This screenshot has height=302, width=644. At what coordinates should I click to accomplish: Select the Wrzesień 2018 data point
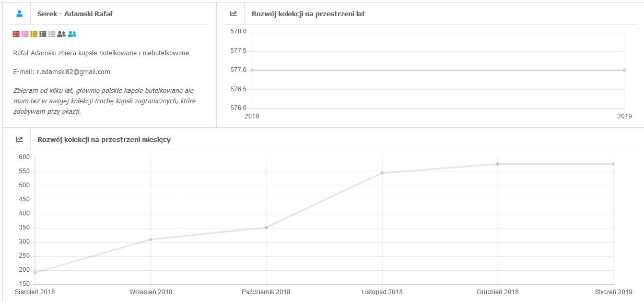(150, 239)
